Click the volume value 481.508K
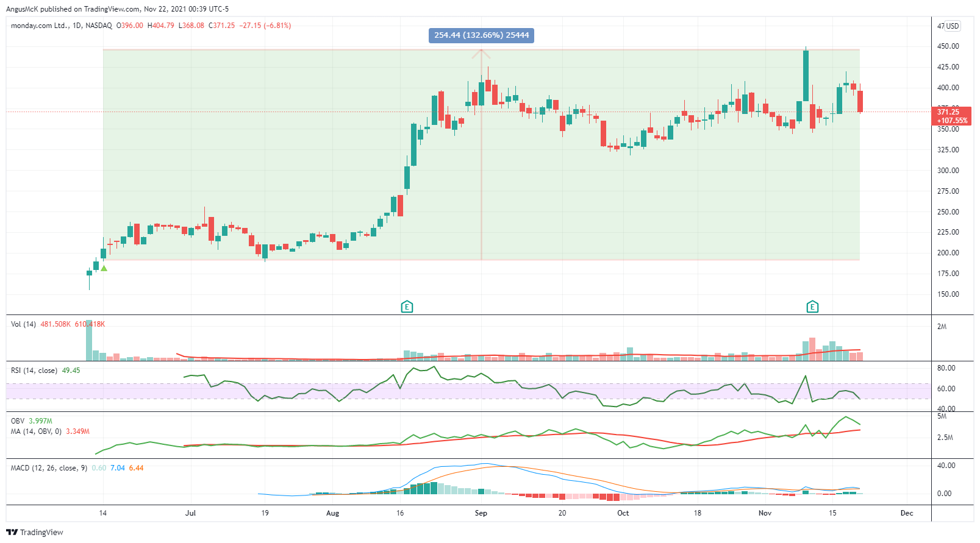980x543 pixels. click(55, 324)
